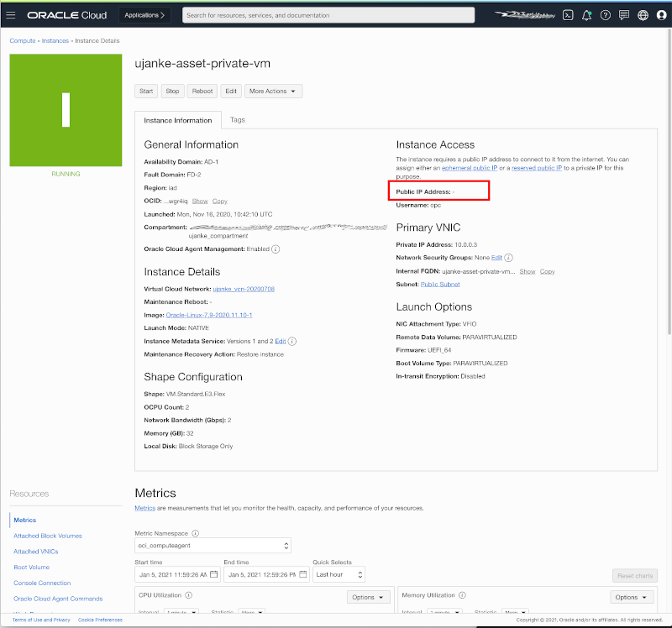Switch to the Tags tab
The image size is (672, 628).
[x=237, y=119]
